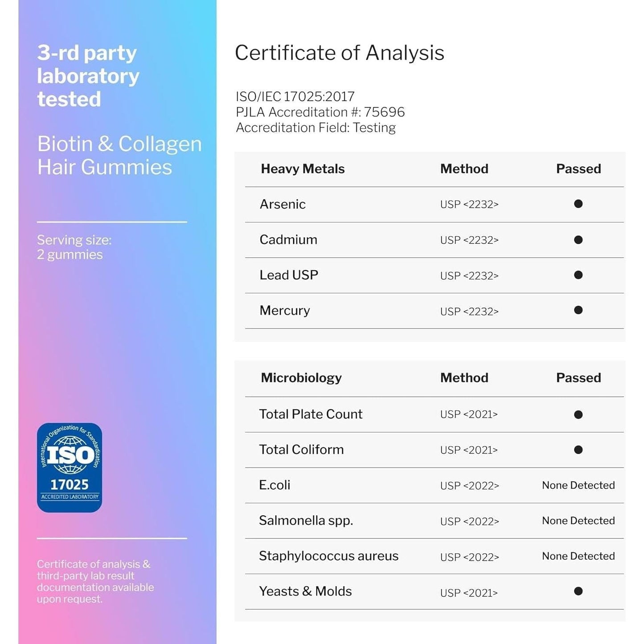
Task: Click the documentation available upon request note
Action: pyautogui.click(x=95, y=582)
